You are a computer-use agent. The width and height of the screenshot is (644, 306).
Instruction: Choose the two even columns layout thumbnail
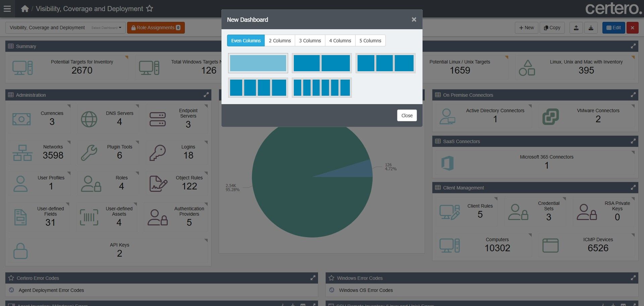pyautogui.click(x=322, y=63)
